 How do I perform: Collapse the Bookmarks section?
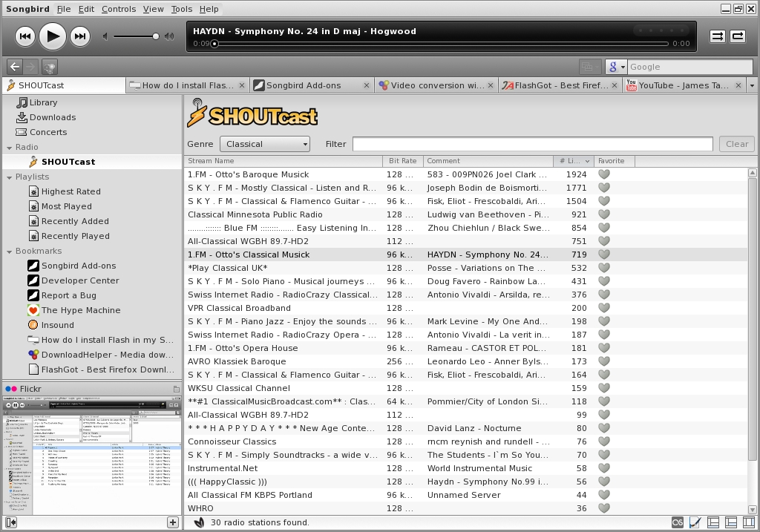(9, 252)
